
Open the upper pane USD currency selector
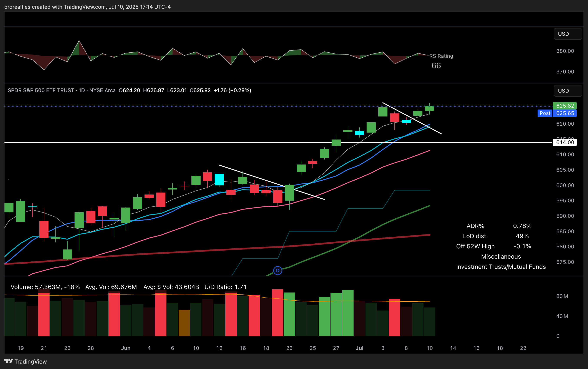pyautogui.click(x=568, y=34)
